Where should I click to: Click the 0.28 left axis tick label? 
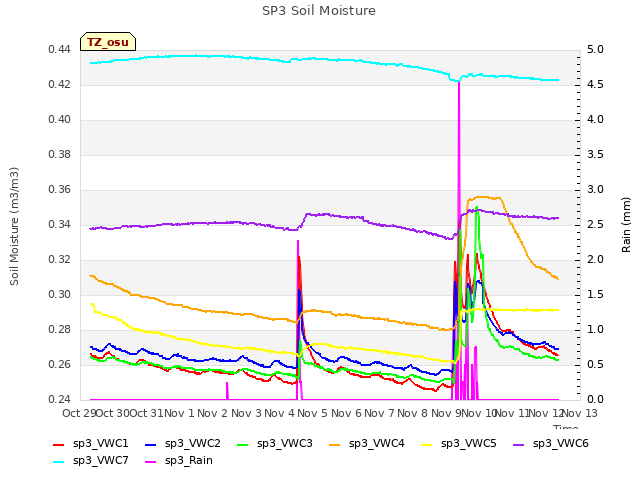click(x=59, y=330)
